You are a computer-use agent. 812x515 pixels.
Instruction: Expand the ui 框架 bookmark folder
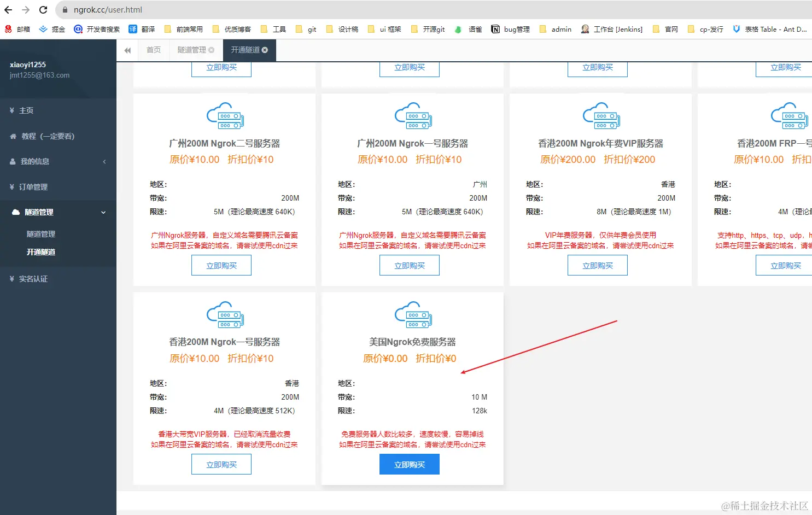[x=384, y=29]
